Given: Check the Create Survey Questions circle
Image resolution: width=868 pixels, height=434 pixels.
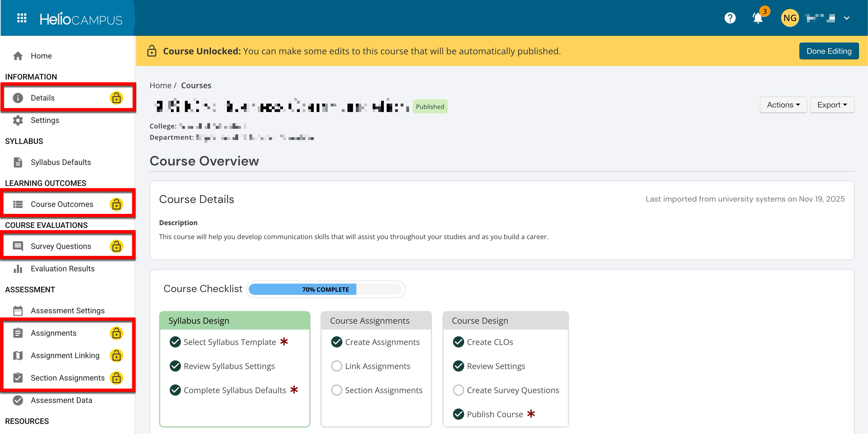Looking at the screenshot, I should click(458, 390).
